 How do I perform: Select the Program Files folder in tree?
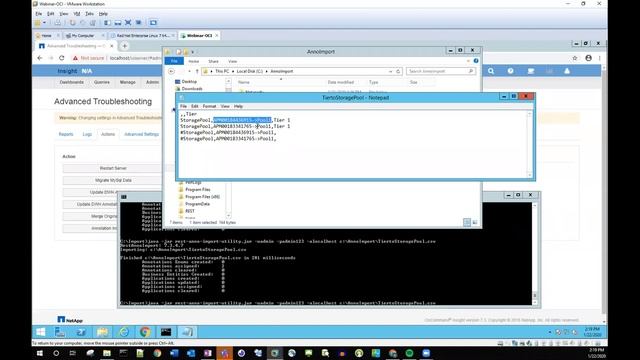pos(198,189)
